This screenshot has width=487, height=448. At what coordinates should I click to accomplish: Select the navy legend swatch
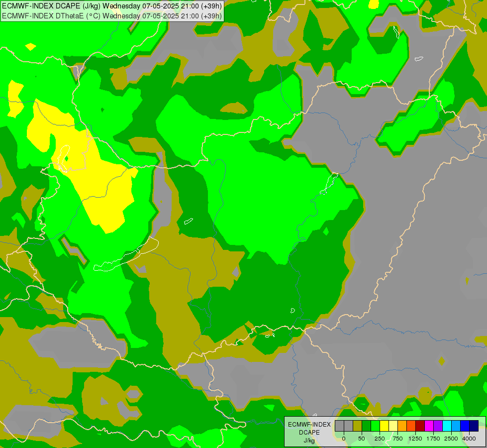click(474, 426)
